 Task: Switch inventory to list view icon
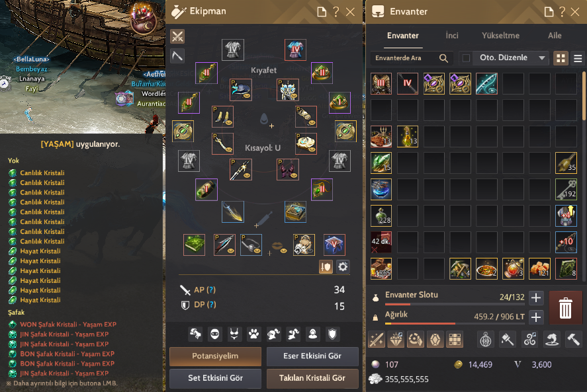tap(578, 58)
